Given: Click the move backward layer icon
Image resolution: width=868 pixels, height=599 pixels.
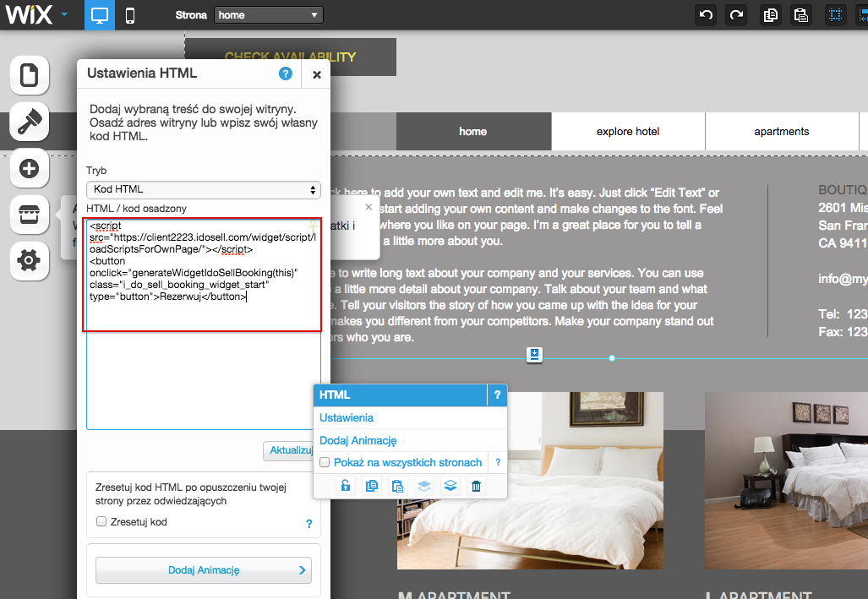Looking at the screenshot, I should [x=424, y=486].
